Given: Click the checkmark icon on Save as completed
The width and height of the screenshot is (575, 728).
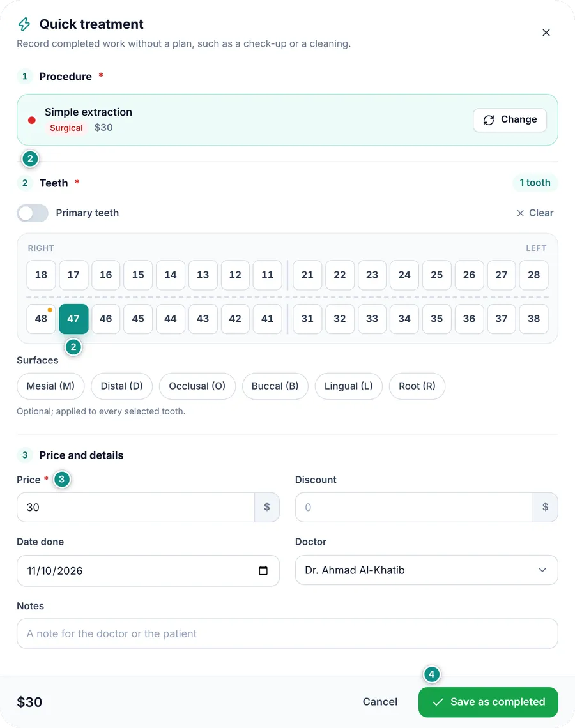Looking at the screenshot, I should click(438, 702).
